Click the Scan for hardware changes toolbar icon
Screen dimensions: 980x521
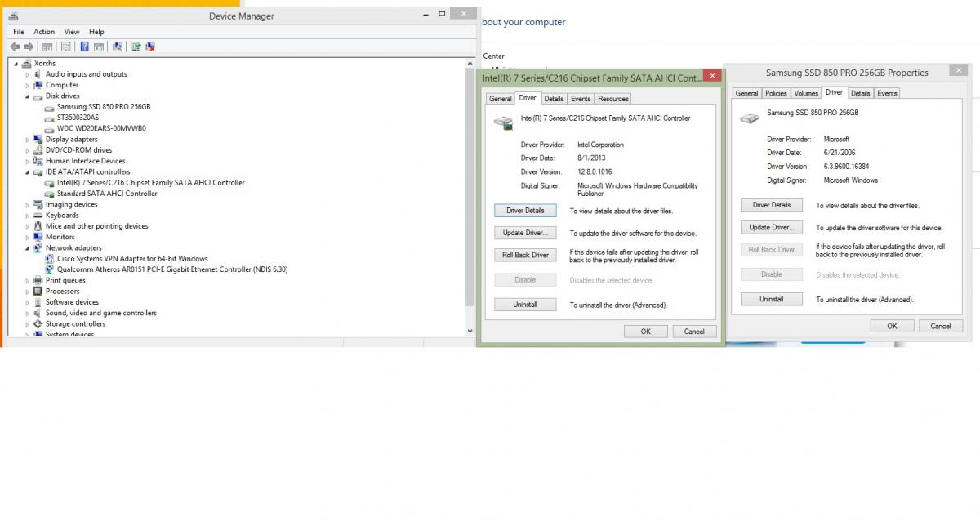118,47
